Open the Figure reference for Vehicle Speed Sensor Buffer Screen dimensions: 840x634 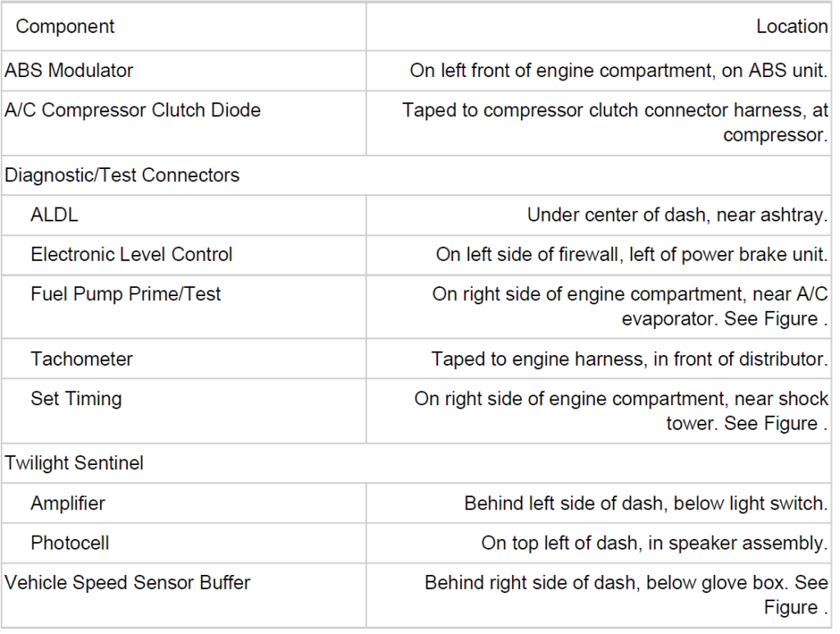[x=790, y=608]
